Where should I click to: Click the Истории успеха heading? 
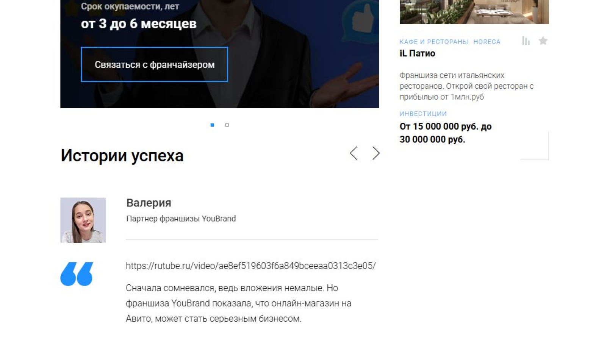122,156
